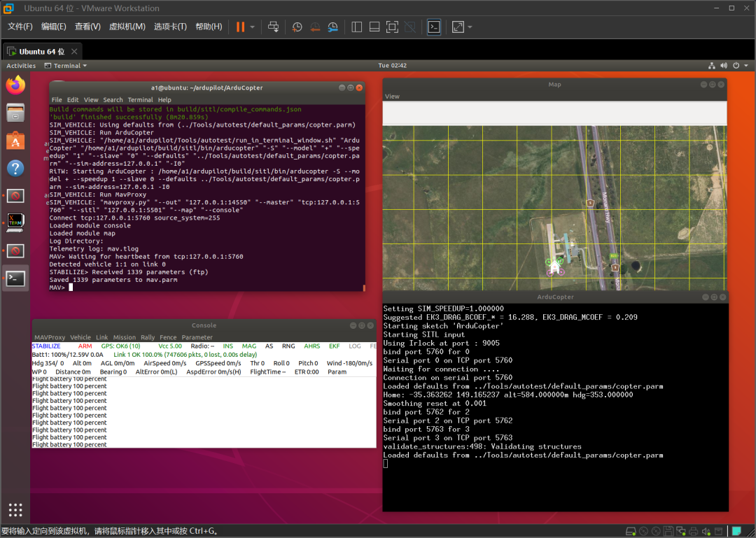756x538 pixels.
Task: Click the orange Pause VM button
Action: pos(240,27)
